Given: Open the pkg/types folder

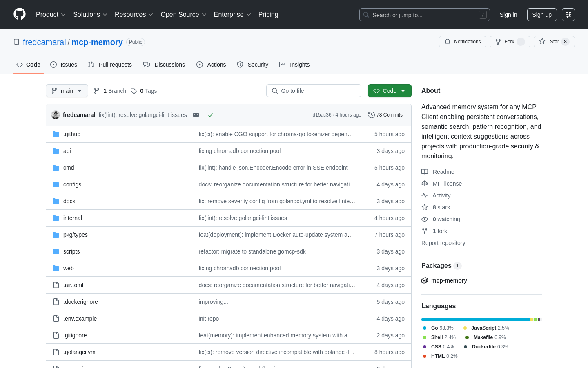Looking at the screenshot, I should 76,235.
